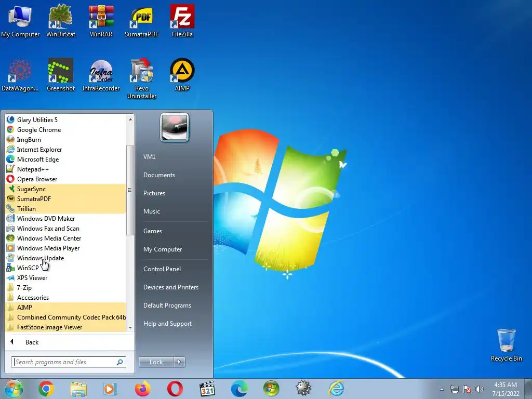This screenshot has width=532, height=399.
Task: Open Revo Uninstaller desktop shortcut
Action: point(141,79)
